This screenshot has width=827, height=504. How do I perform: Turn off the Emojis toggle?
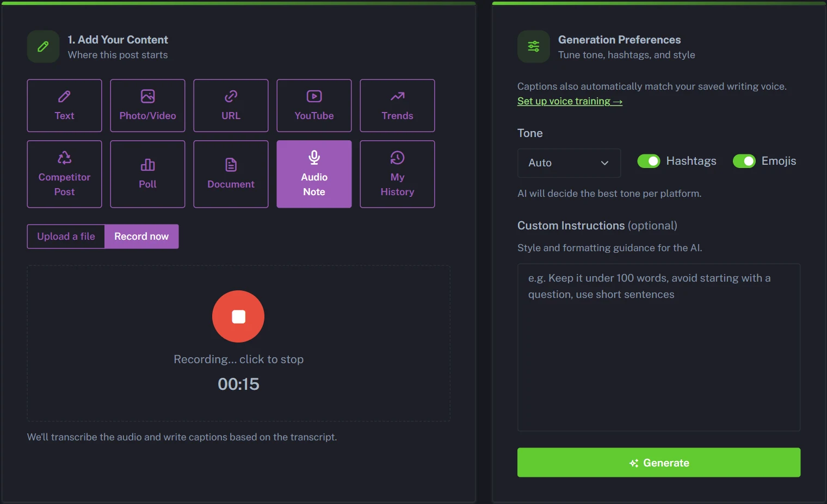pos(744,161)
